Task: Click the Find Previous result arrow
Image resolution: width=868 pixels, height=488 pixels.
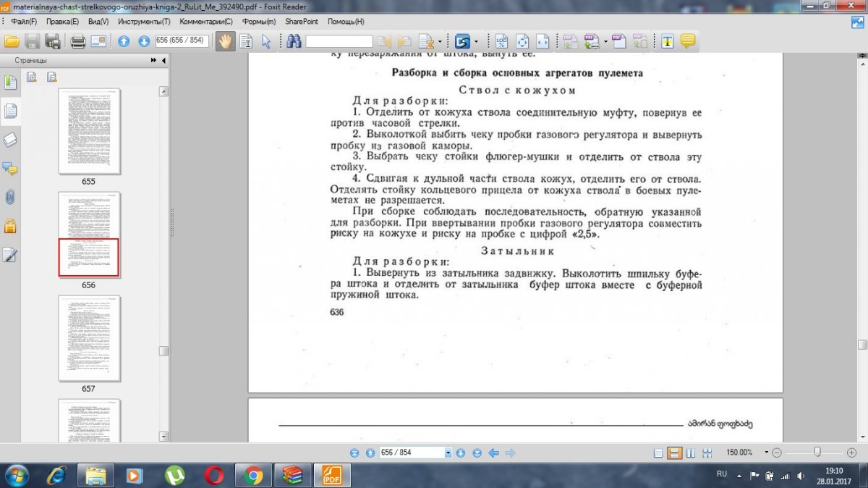Action: pos(384,41)
